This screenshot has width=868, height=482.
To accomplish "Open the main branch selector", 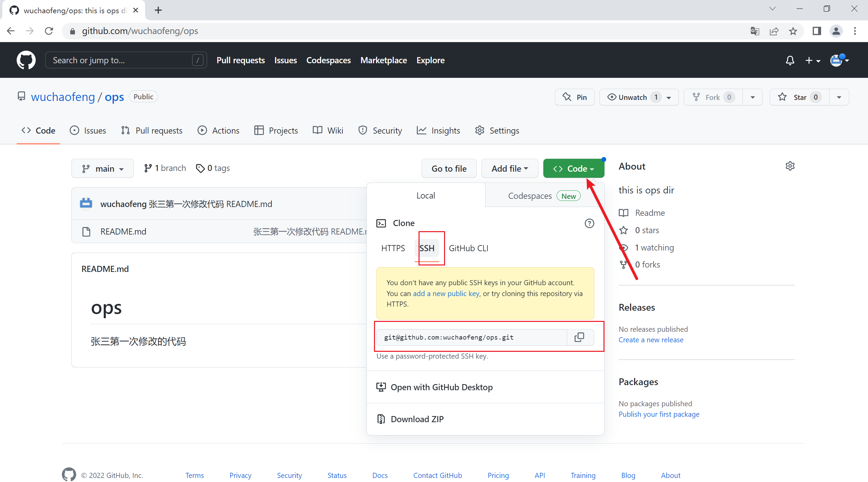I will [103, 169].
